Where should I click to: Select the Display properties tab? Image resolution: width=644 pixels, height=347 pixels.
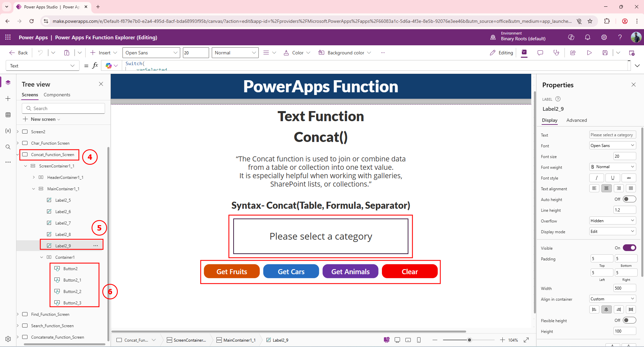click(x=550, y=120)
